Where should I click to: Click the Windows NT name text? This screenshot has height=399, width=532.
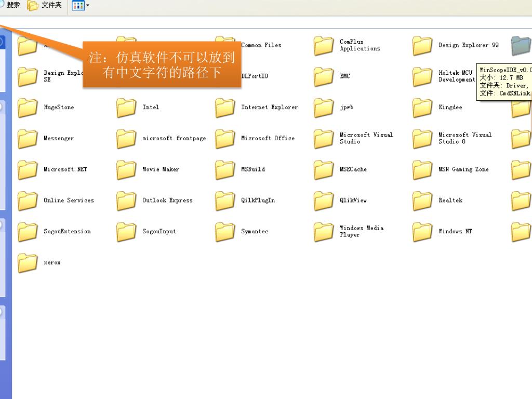pyautogui.click(x=455, y=231)
